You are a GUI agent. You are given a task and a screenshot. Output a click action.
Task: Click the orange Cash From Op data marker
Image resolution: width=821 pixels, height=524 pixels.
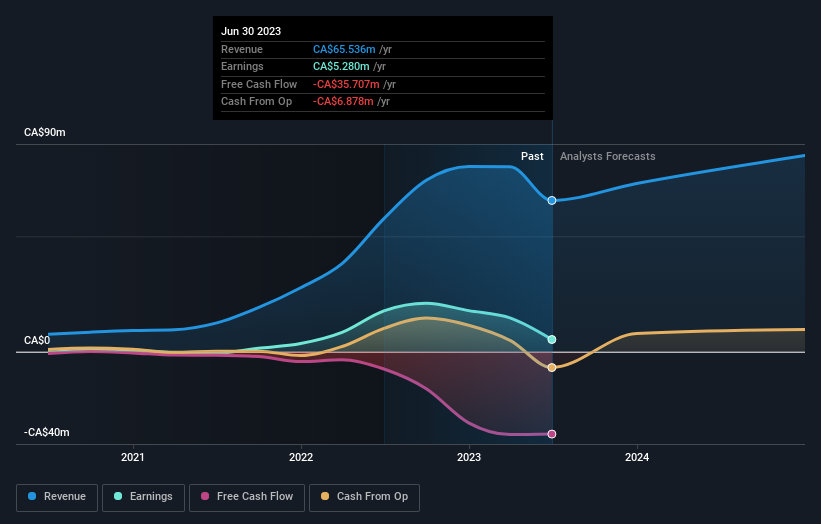click(552, 367)
